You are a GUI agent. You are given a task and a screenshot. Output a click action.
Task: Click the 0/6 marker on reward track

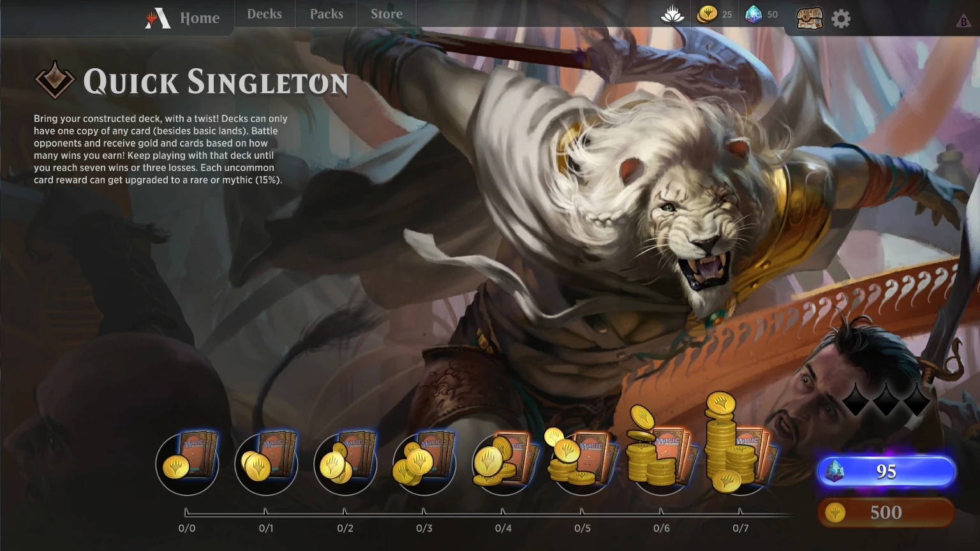pos(662,528)
